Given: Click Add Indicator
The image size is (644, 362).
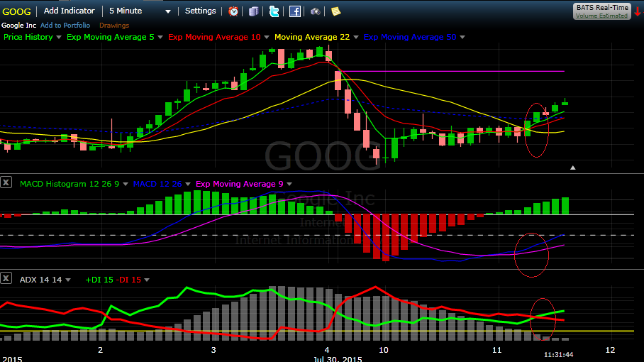Looking at the screenshot, I should [x=69, y=11].
